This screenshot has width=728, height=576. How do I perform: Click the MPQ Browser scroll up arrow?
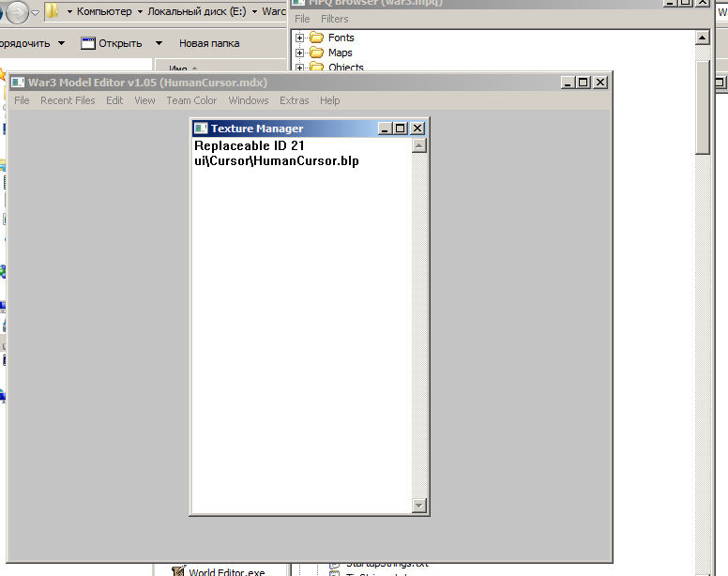[x=703, y=38]
